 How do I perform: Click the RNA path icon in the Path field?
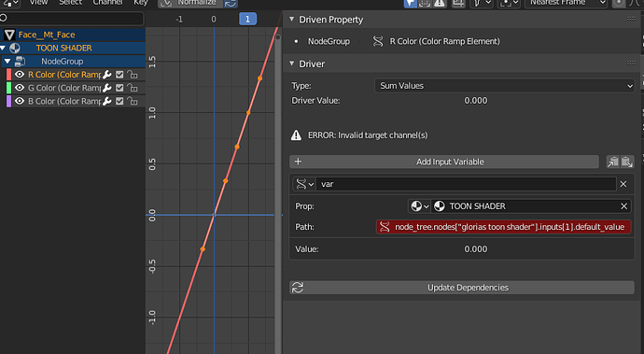tap(385, 227)
